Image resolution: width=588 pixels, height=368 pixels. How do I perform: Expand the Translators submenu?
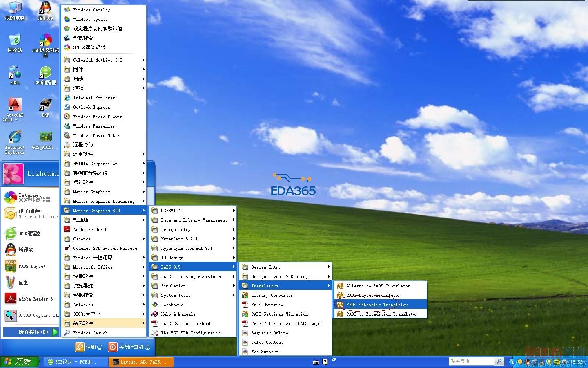click(x=285, y=286)
